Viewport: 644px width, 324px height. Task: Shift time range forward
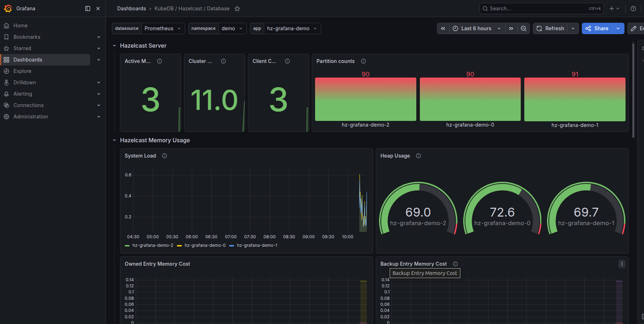coord(511,28)
